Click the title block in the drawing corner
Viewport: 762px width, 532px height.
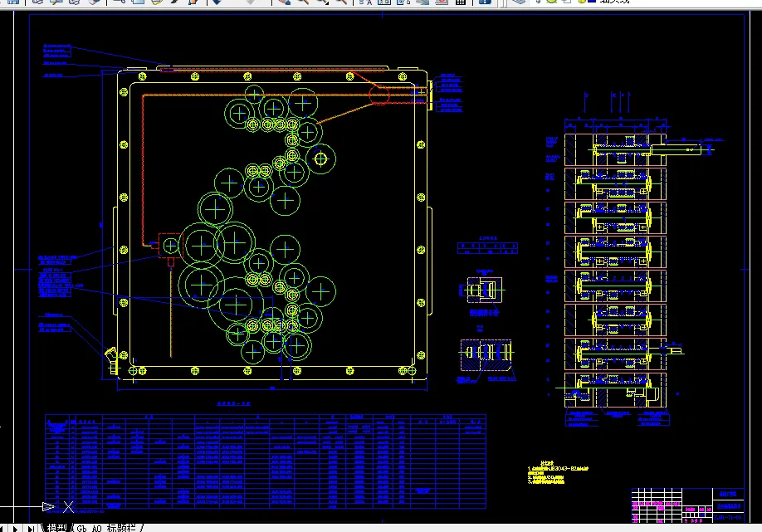tap(687, 505)
